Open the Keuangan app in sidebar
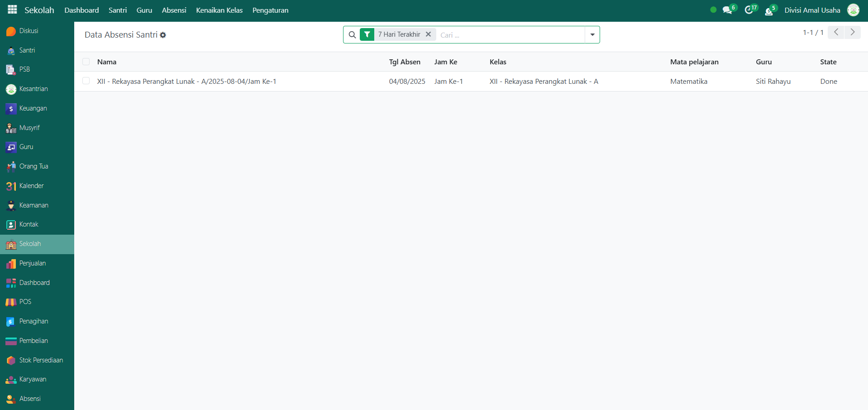Screen dimensions: 868x410 click(x=33, y=108)
